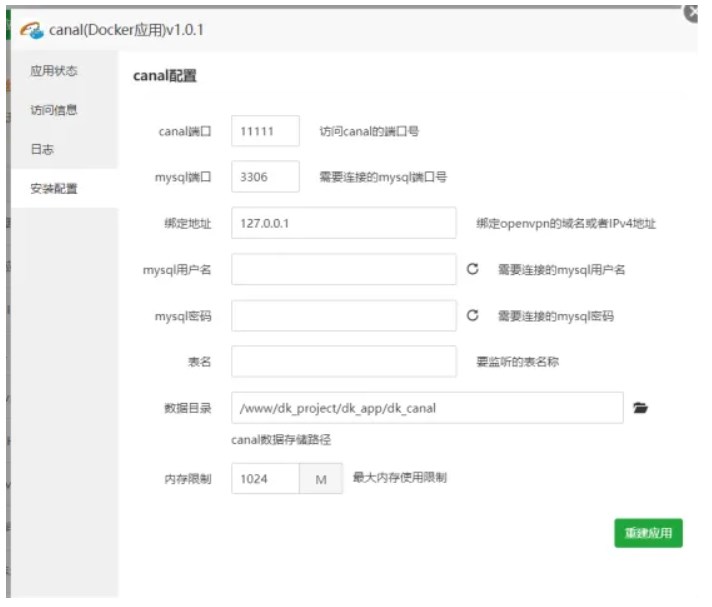712x607 pixels.
Task: Regenerate mysql用户名 using its refresh icon
Action: 473,269
